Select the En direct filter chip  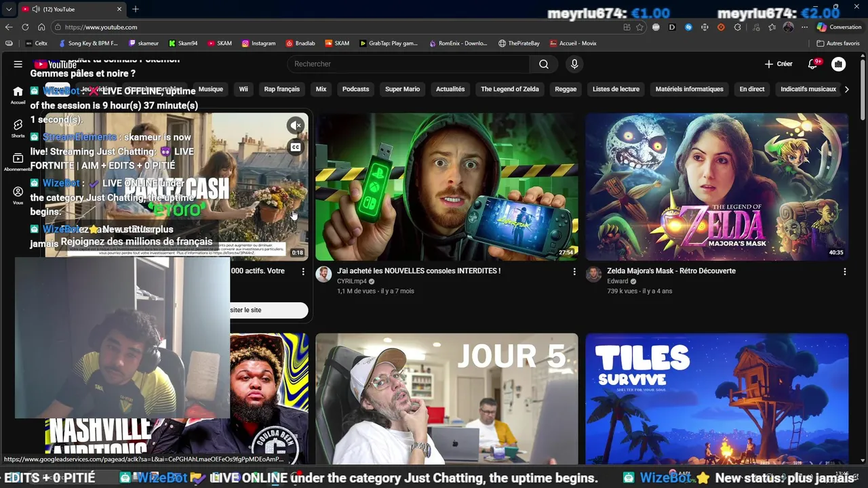[x=751, y=89]
